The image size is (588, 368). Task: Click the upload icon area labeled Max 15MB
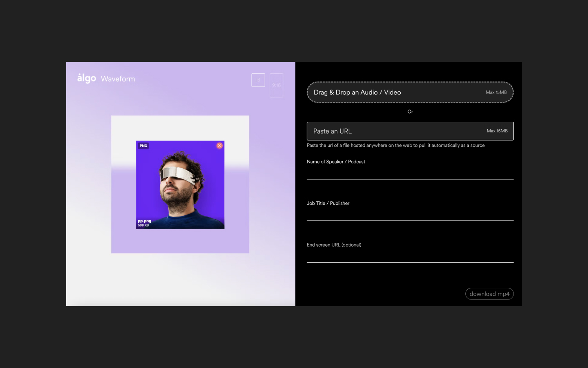[x=496, y=92]
